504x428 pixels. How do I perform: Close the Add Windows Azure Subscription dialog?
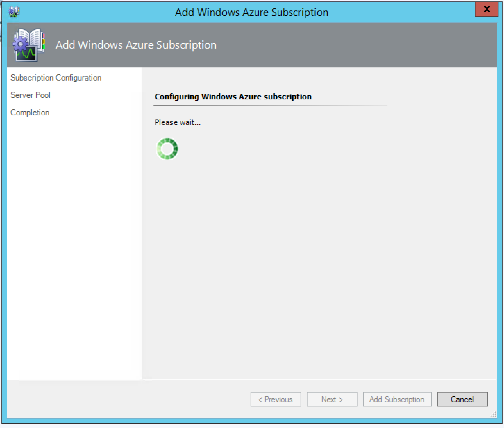[x=487, y=9]
